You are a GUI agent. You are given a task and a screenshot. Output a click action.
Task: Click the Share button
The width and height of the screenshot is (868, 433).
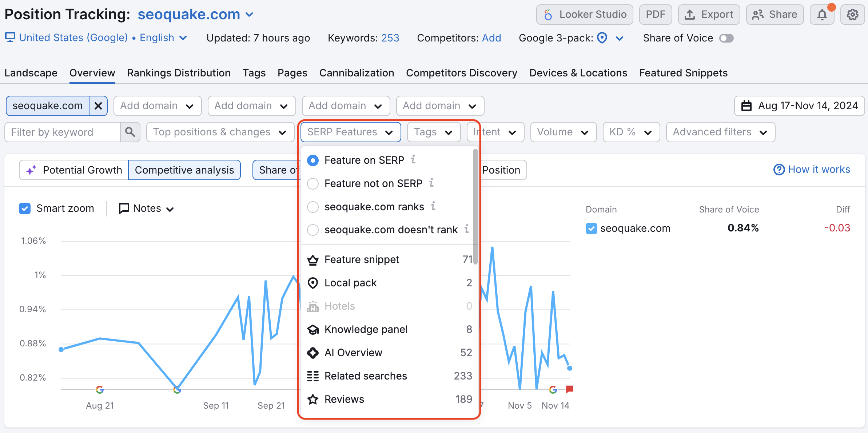pyautogui.click(x=775, y=15)
